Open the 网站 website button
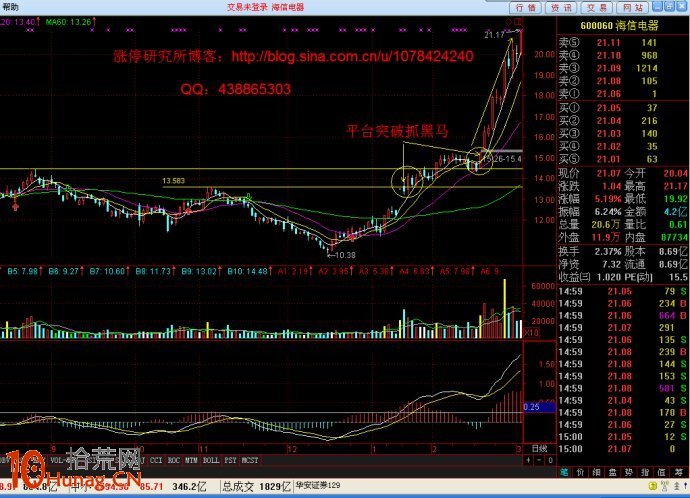 coord(633,7)
